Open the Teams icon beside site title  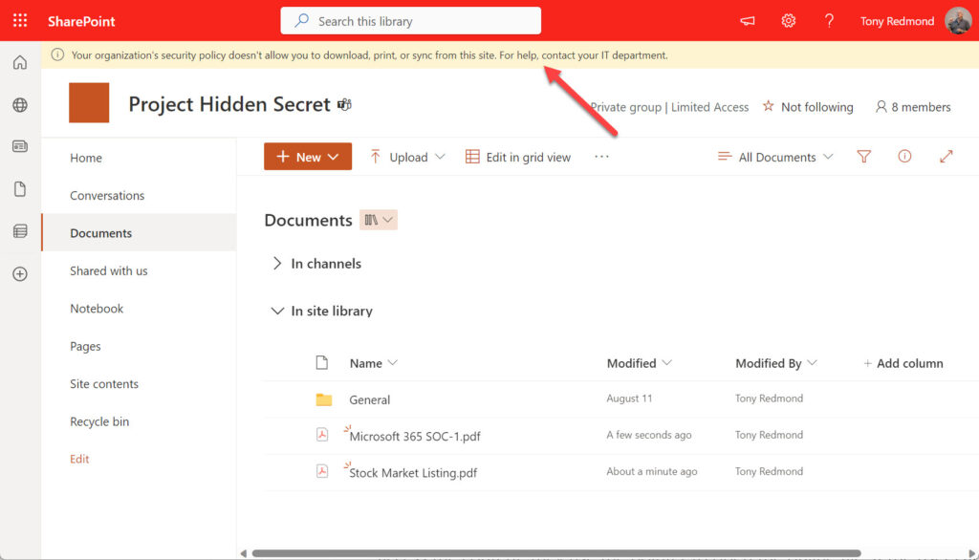(344, 104)
